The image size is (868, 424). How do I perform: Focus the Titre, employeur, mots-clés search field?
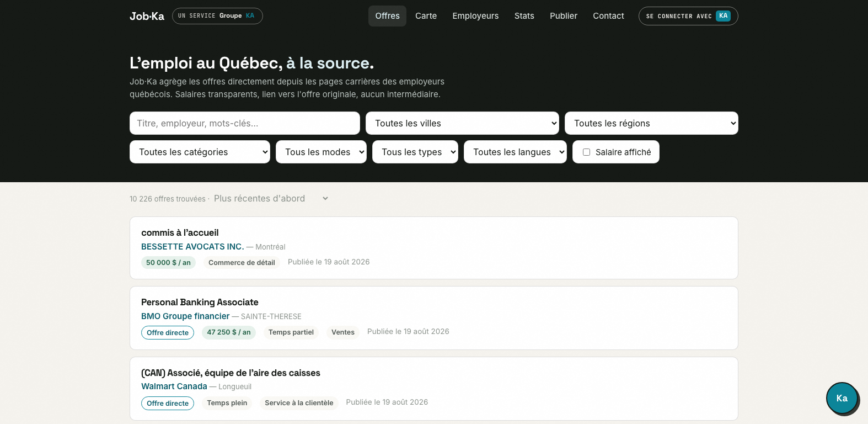[x=245, y=123]
